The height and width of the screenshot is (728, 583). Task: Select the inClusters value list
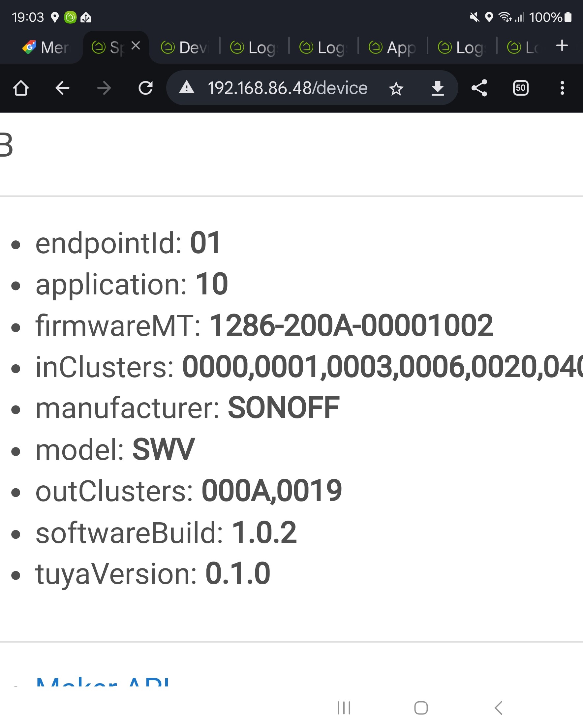coord(383,367)
